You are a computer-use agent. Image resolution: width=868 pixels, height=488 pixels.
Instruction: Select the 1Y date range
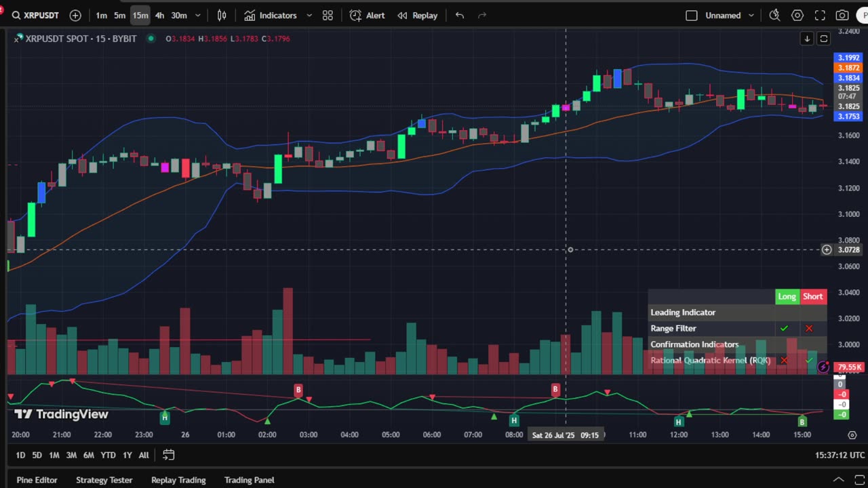(x=127, y=455)
